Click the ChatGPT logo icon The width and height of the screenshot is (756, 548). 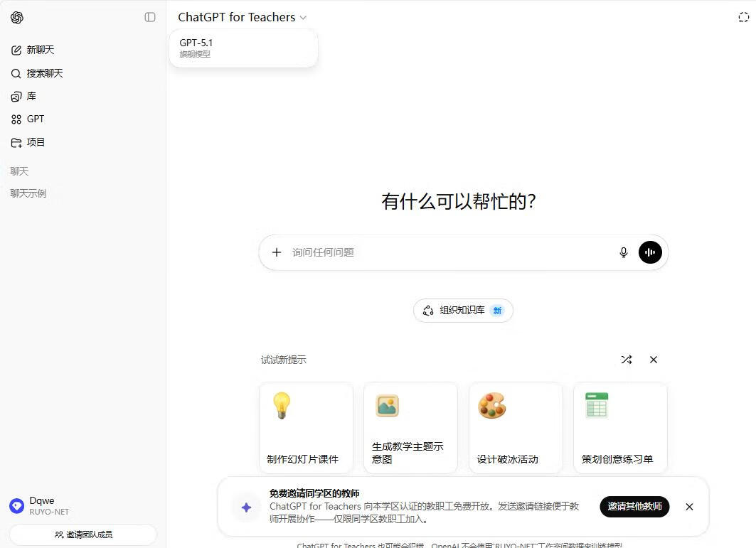17,18
